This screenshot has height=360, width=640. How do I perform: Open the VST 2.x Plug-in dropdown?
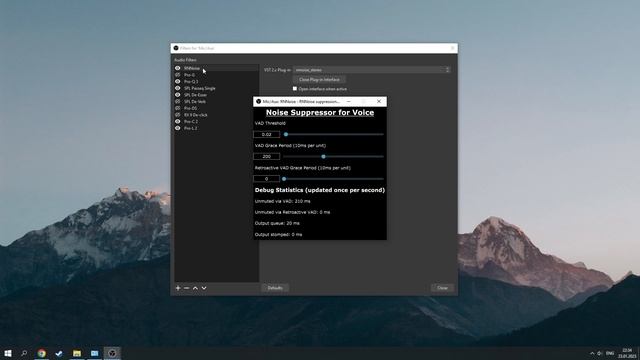point(372,70)
